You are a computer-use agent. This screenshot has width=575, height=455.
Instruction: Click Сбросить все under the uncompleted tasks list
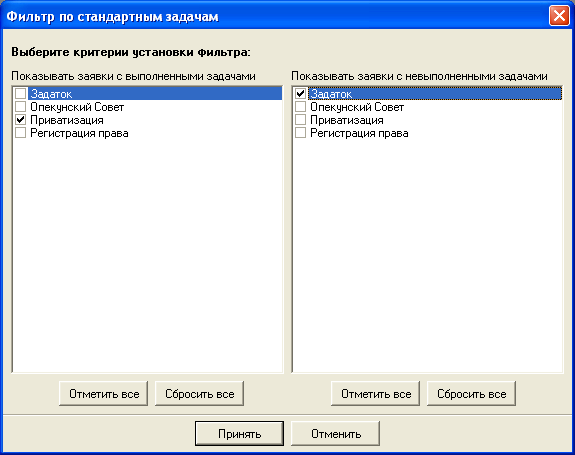pos(471,393)
